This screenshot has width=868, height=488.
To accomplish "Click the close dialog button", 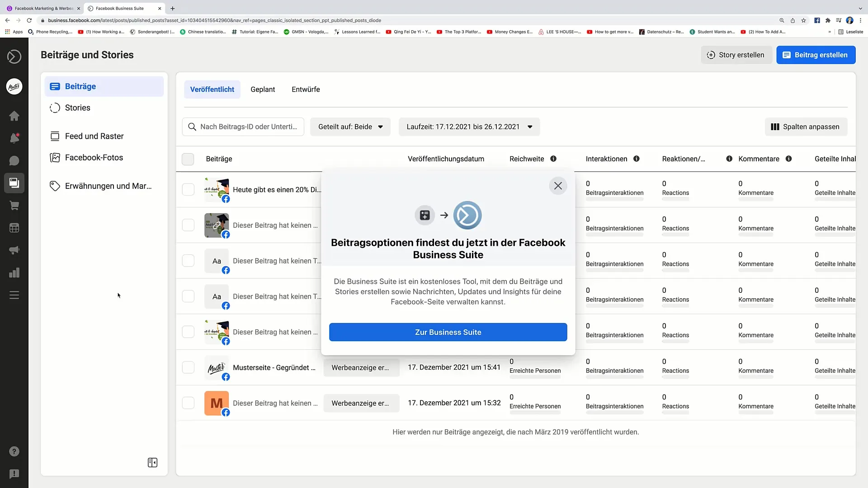I will (x=558, y=185).
